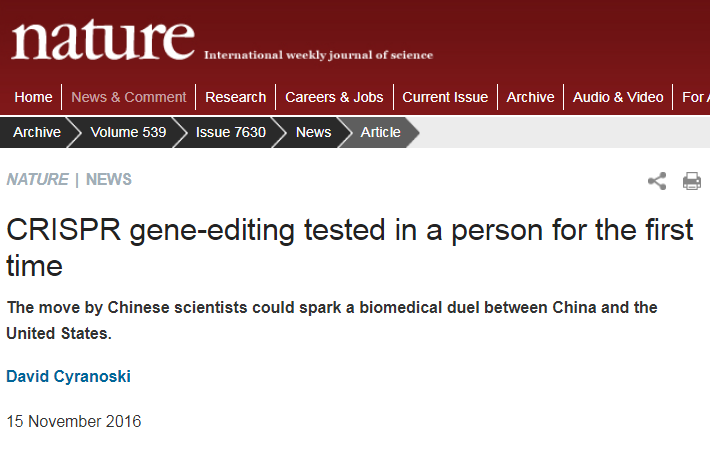The width and height of the screenshot is (710, 450).
Task: Click the share icon
Action: click(x=657, y=181)
